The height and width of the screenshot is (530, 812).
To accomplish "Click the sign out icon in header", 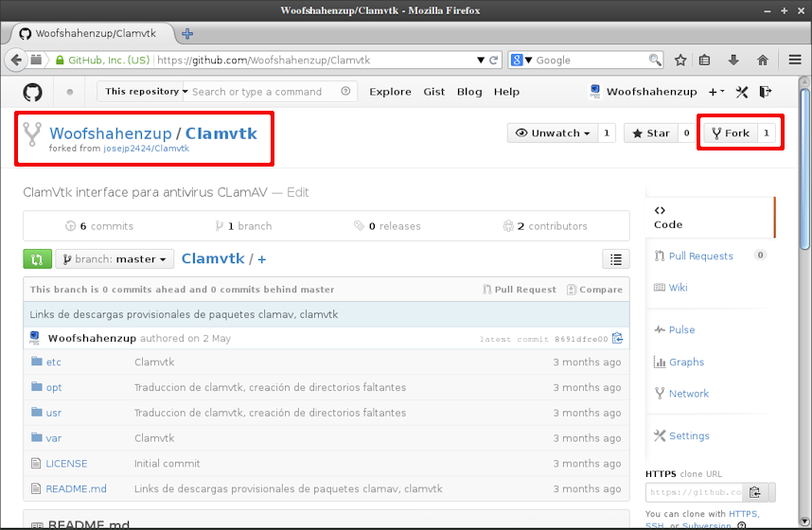I will point(766,92).
